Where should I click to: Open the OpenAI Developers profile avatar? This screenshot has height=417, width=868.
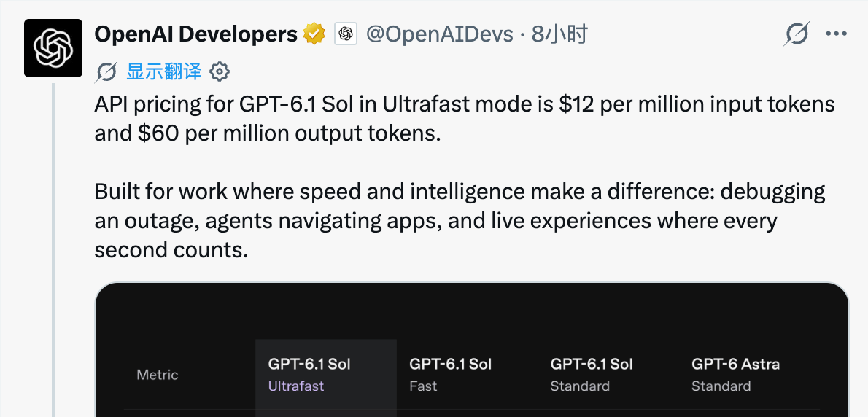[53, 48]
